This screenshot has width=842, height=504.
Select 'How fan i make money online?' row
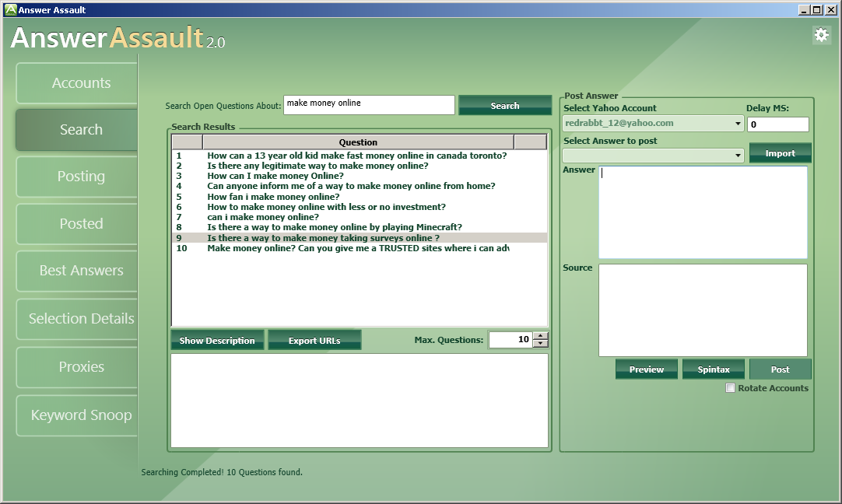pos(360,197)
